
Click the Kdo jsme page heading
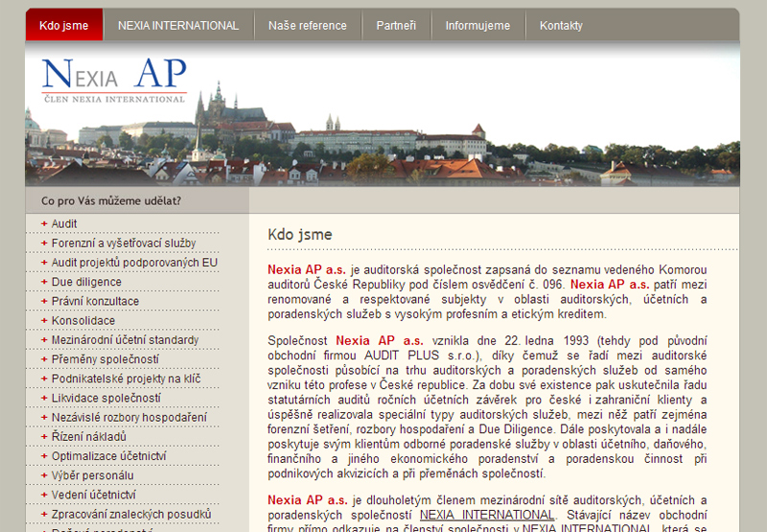(x=300, y=235)
